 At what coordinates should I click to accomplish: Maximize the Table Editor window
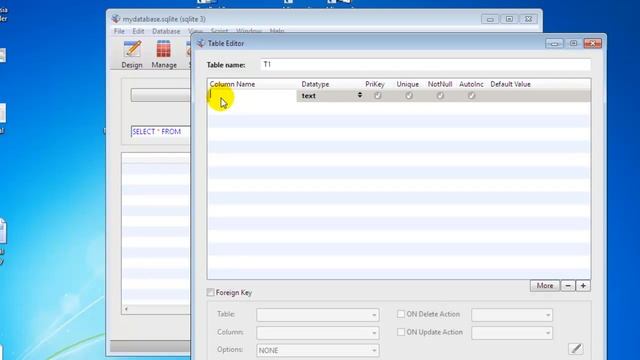coord(573,43)
